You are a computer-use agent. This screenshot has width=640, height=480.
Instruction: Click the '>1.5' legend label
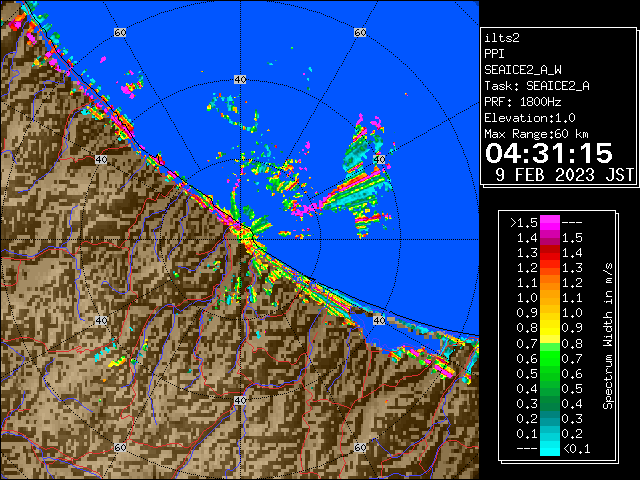pyautogui.click(x=524, y=223)
